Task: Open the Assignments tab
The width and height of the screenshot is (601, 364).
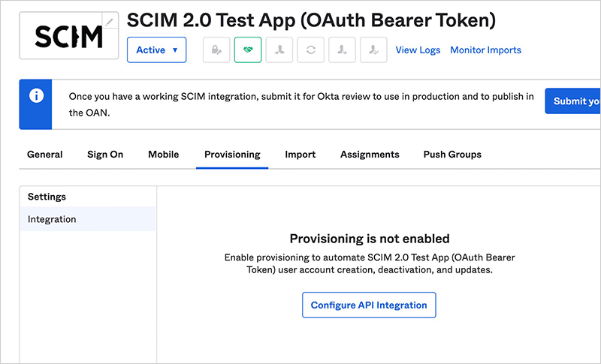Action: [370, 155]
